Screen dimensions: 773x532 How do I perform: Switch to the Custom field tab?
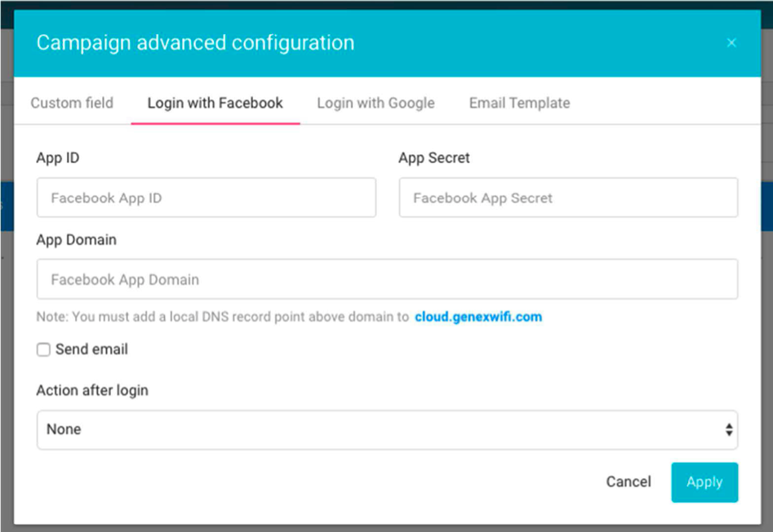(x=72, y=103)
